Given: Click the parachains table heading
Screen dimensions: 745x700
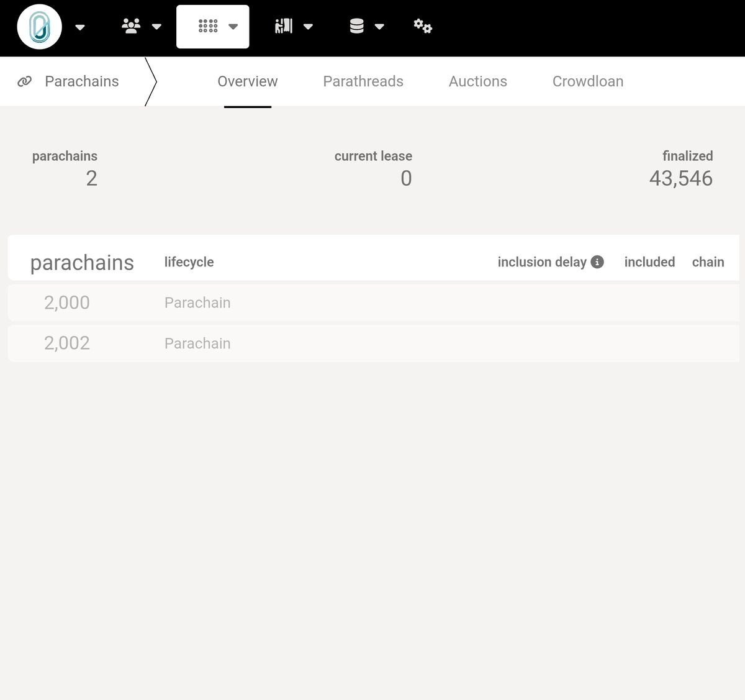Looking at the screenshot, I should [82, 263].
